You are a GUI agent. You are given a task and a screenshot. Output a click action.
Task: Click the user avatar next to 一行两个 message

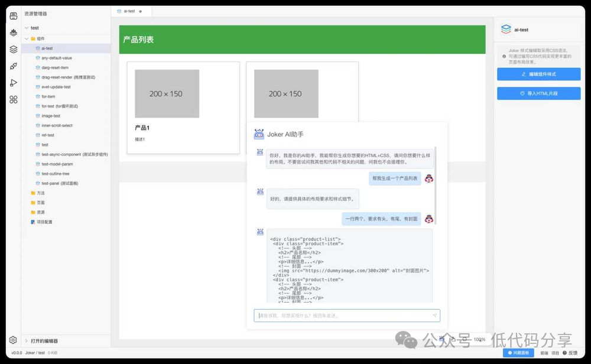pyautogui.click(x=429, y=219)
